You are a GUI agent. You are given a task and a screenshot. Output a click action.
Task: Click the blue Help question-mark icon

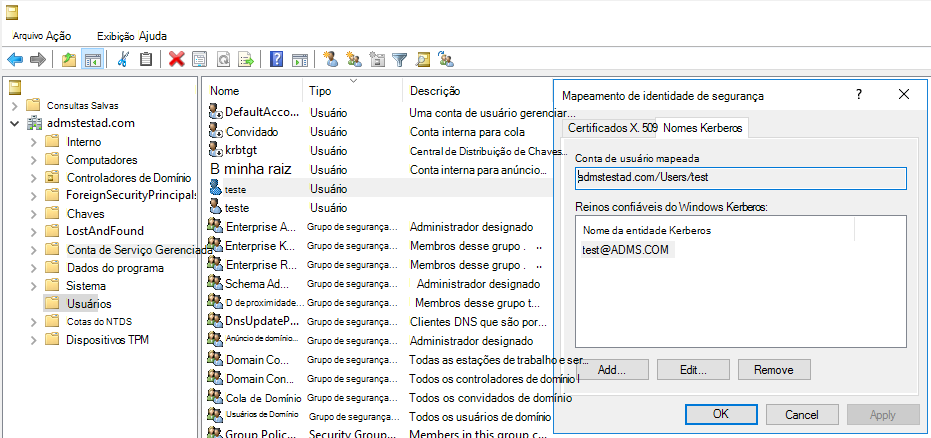coord(276,59)
